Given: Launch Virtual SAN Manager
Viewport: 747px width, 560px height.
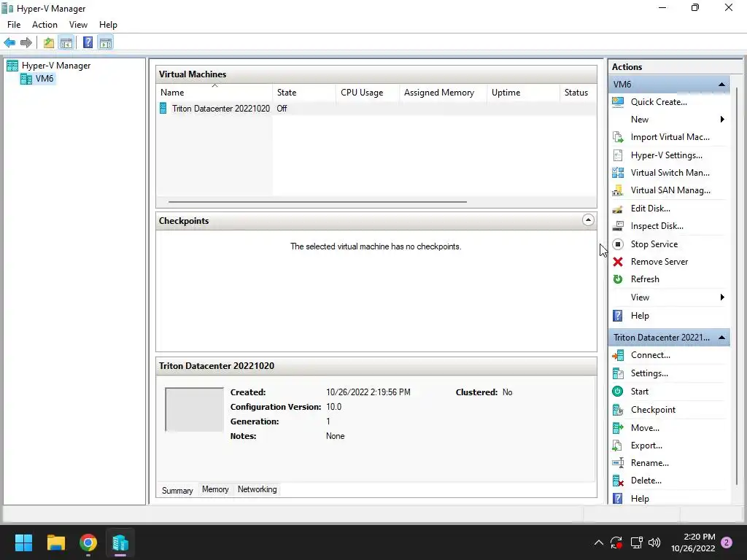Looking at the screenshot, I should coord(670,190).
